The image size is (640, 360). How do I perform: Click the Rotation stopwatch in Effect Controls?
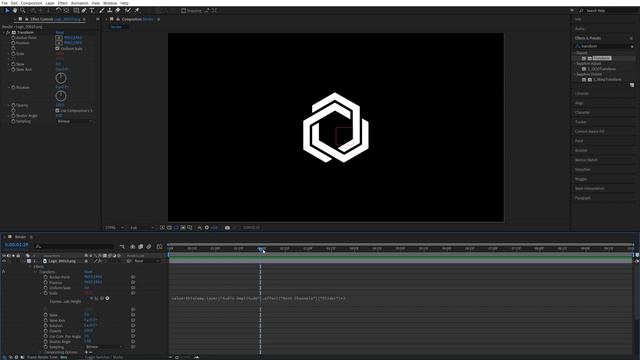(x=13, y=87)
